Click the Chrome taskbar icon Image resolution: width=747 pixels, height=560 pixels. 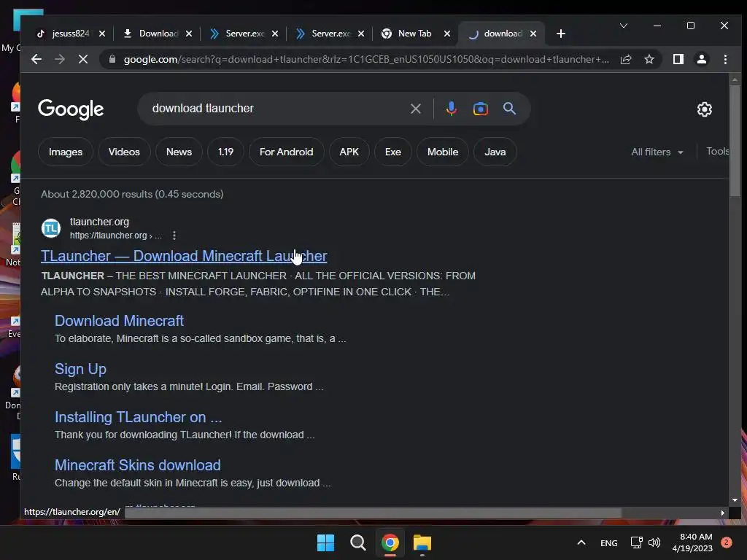(390, 542)
